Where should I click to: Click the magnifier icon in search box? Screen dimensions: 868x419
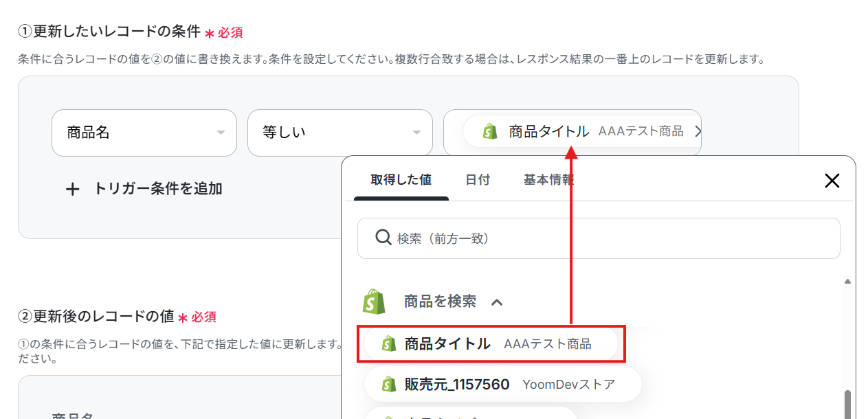click(383, 238)
